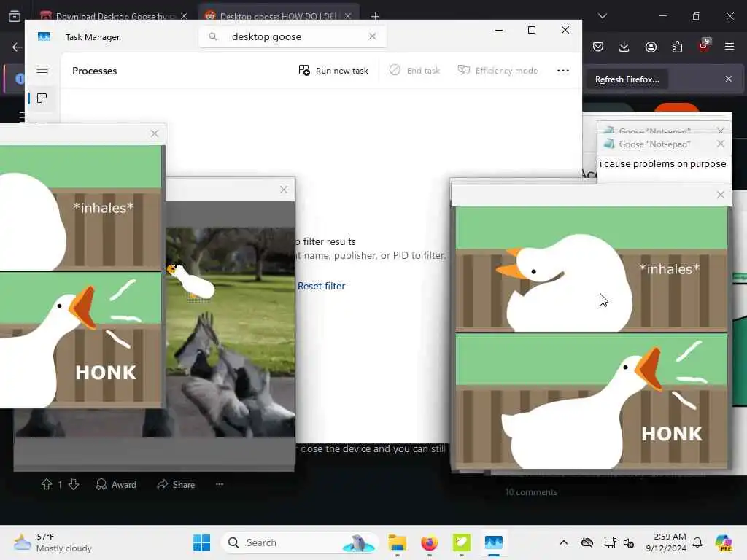747x560 pixels.
Task: Open Firefox application hamburger menu
Action: click(729, 47)
